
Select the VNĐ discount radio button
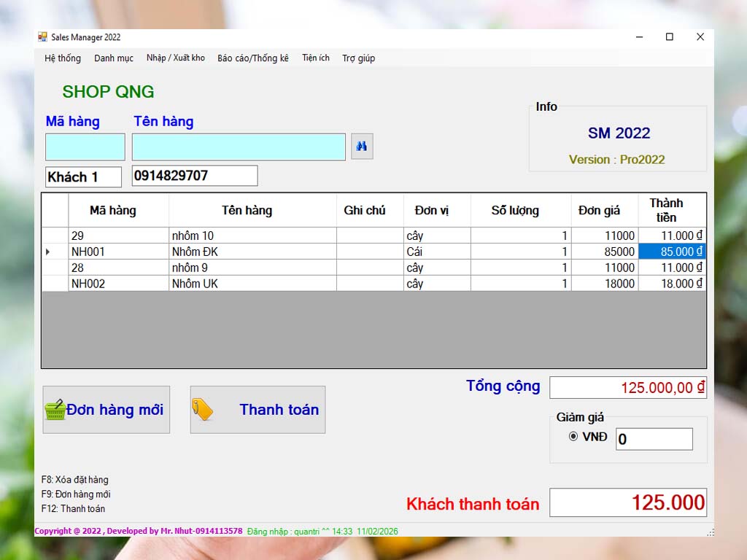[x=573, y=437]
